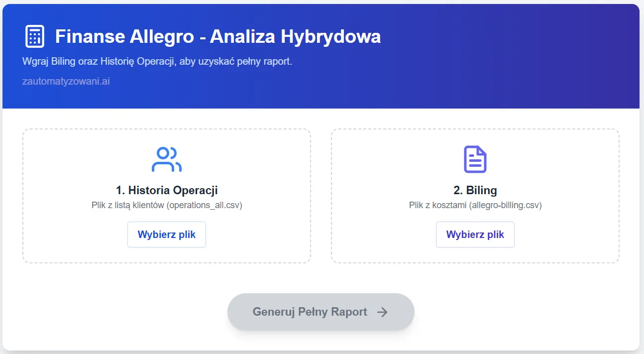Click the heading 2. Biling

tap(475, 190)
